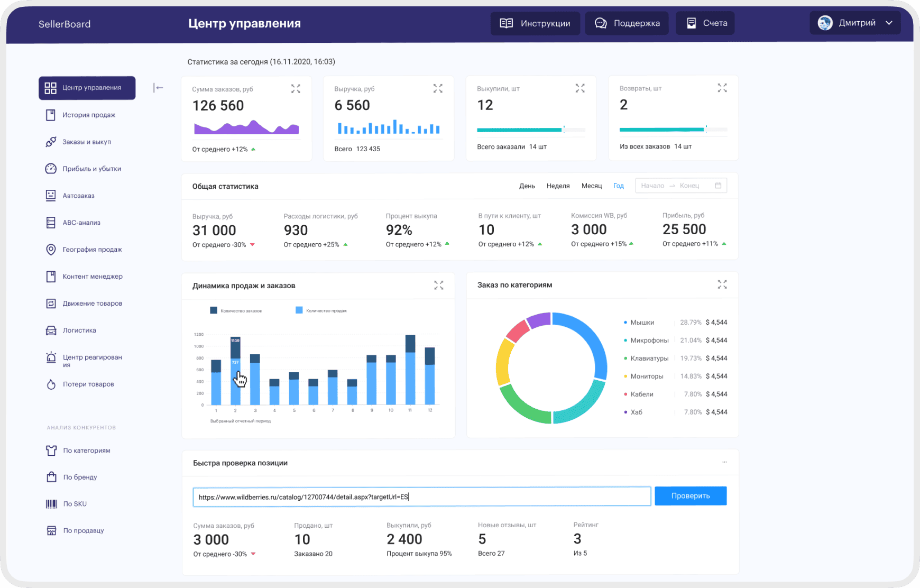Viewport: 920px width, 588px height.
Task: Click the purple Сумма заказов sparkline chart
Action: coord(246,127)
